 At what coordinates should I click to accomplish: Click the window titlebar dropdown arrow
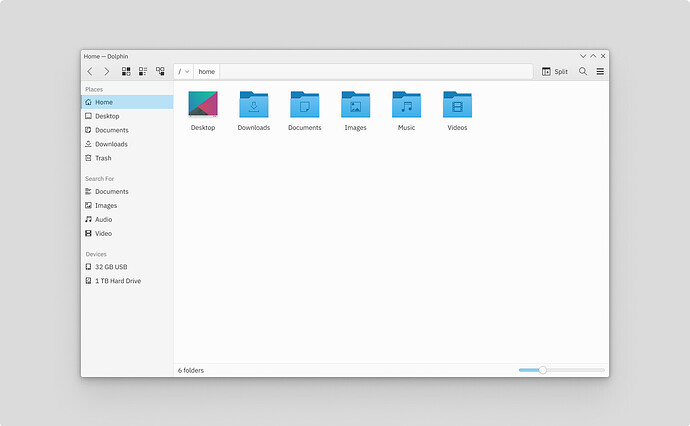click(x=583, y=56)
